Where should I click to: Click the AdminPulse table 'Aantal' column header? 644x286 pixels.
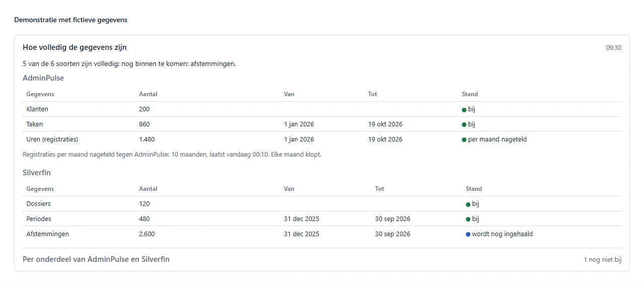click(x=148, y=94)
